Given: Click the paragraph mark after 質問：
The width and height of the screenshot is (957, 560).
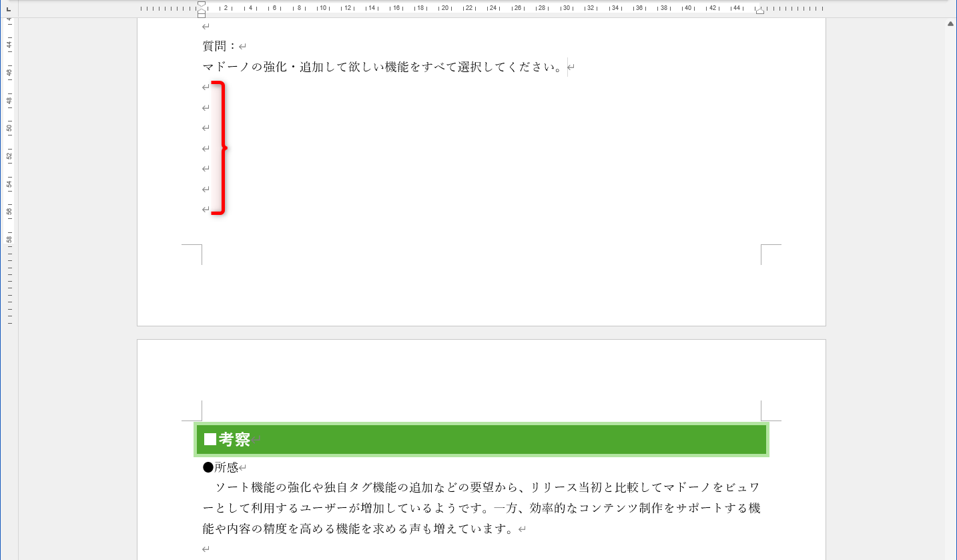Looking at the screenshot, I should (x=242, y=46).
